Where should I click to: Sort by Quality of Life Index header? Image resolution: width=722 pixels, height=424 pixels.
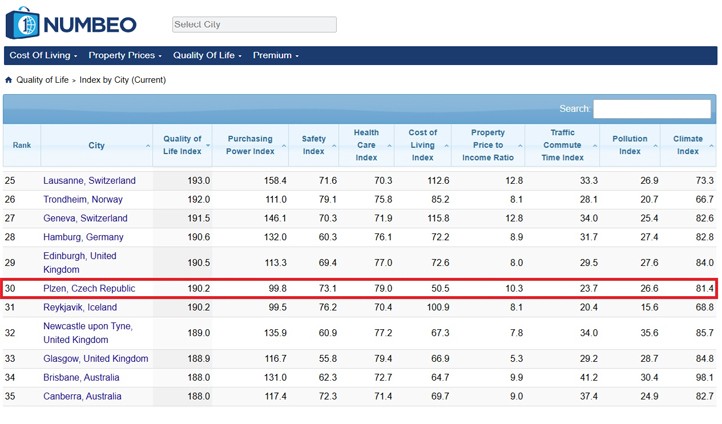point(183,146)
